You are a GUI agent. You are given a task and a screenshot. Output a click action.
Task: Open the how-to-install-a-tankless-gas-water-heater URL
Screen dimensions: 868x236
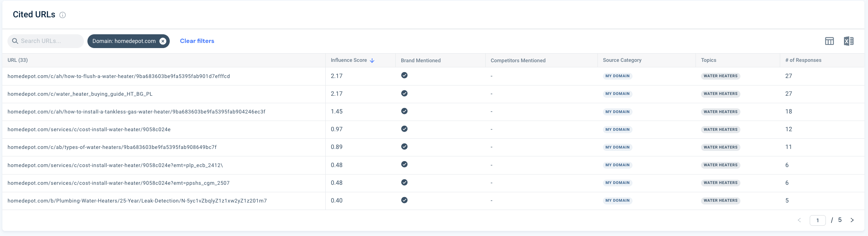(x=136, y=112)
